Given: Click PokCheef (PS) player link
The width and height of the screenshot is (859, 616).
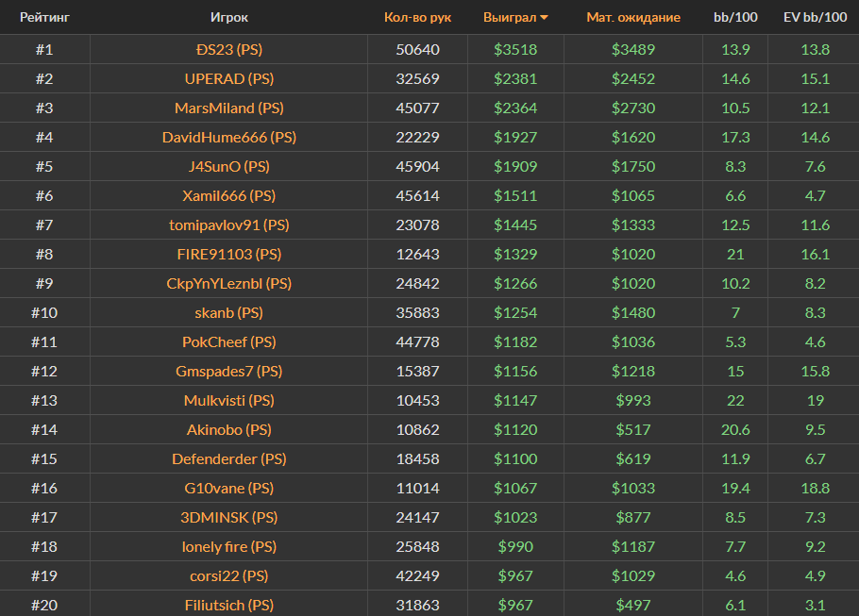Looking at the screenshot, I should click(x=228, y=341).
